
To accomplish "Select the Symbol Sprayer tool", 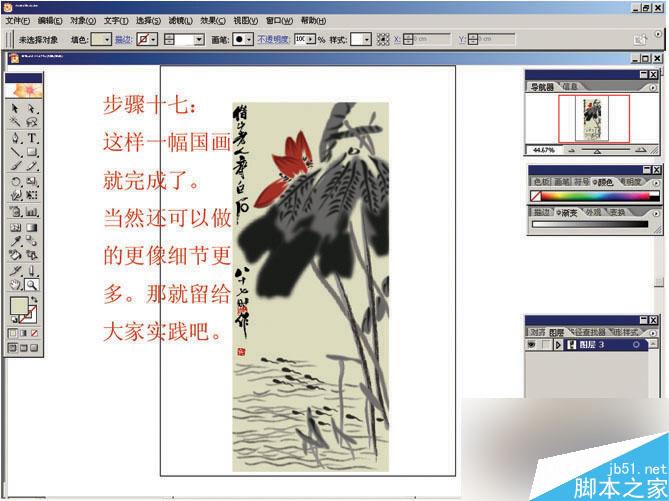I will [15, 212].
